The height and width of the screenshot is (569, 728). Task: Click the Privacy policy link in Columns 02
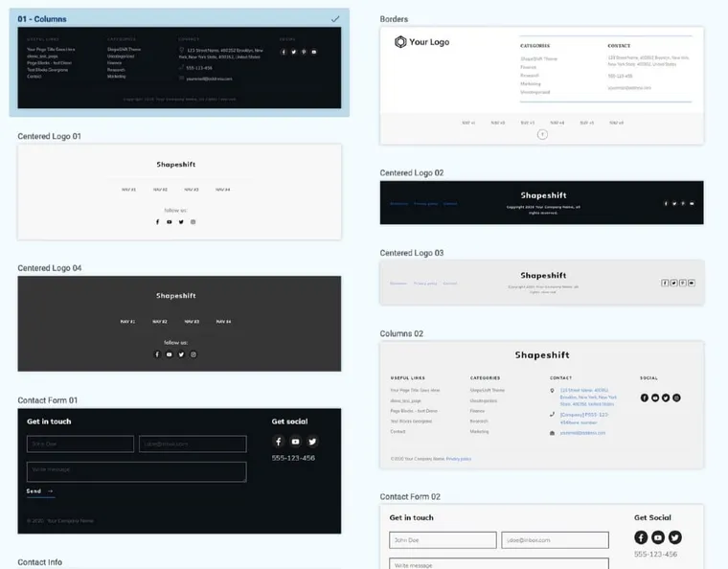[x=459, y=459]
